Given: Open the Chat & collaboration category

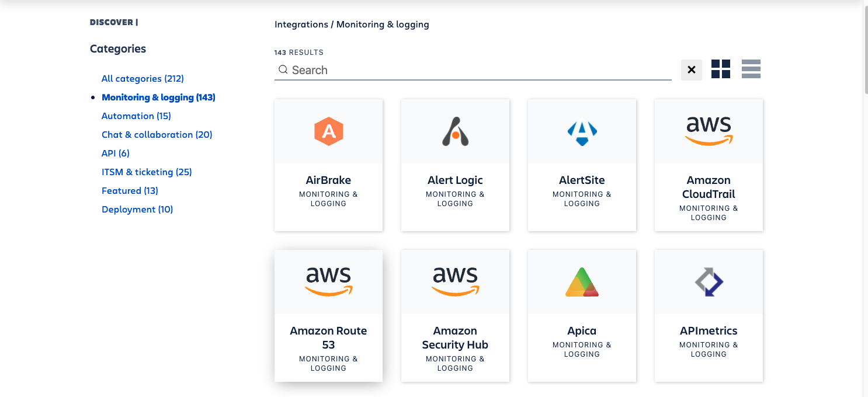Looking at the screenshot, I should click(157, 134).
